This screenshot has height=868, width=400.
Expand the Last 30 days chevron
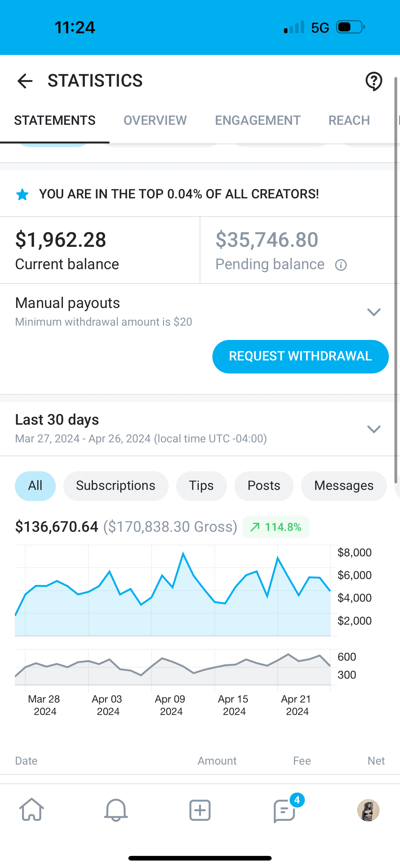(374, 429)
